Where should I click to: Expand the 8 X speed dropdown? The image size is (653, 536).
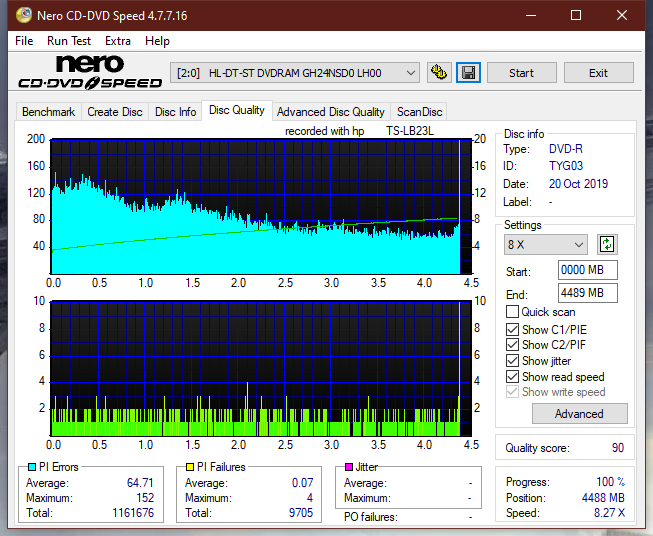[545, 244]
